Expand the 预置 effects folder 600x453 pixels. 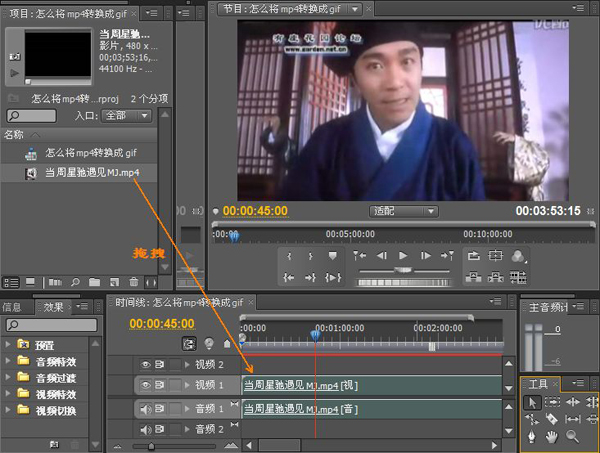click(x=7, y=344)
